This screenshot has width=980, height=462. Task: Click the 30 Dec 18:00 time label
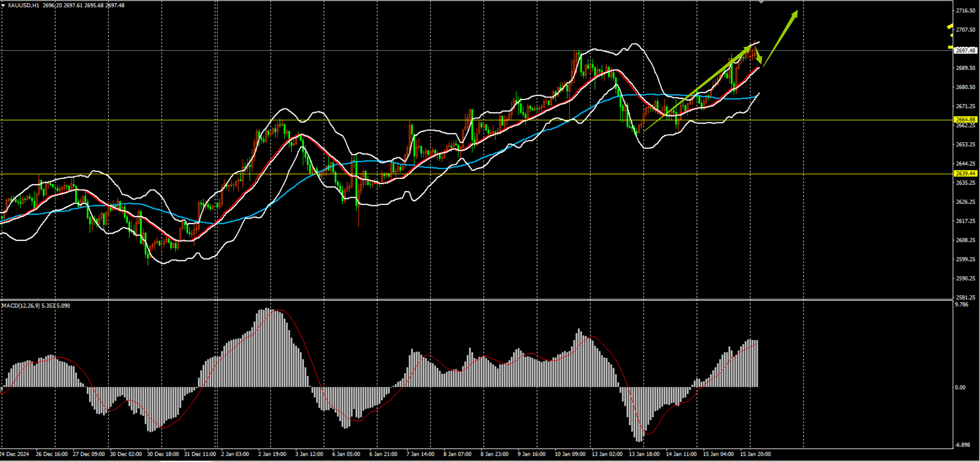(163, 454)
